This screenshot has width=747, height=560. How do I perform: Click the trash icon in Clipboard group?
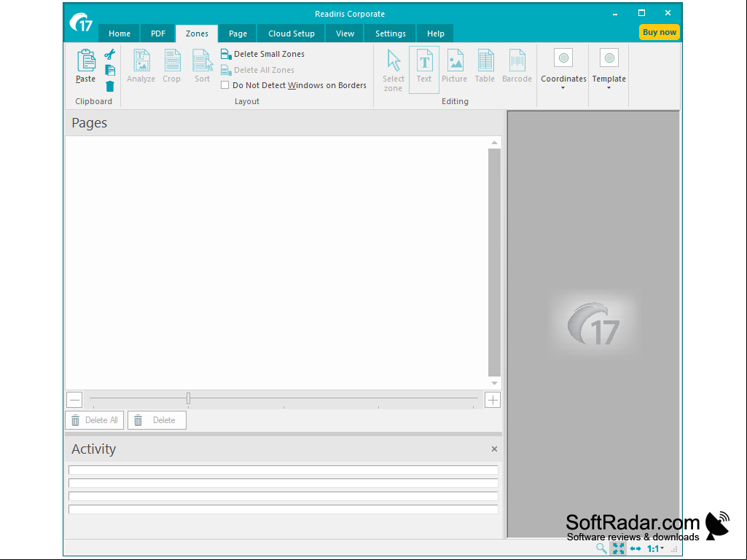(110, 86)
